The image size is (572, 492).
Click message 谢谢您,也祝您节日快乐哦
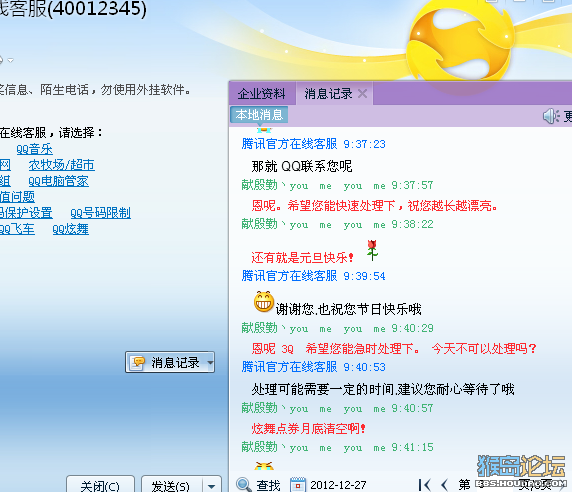tap(348, 309)
